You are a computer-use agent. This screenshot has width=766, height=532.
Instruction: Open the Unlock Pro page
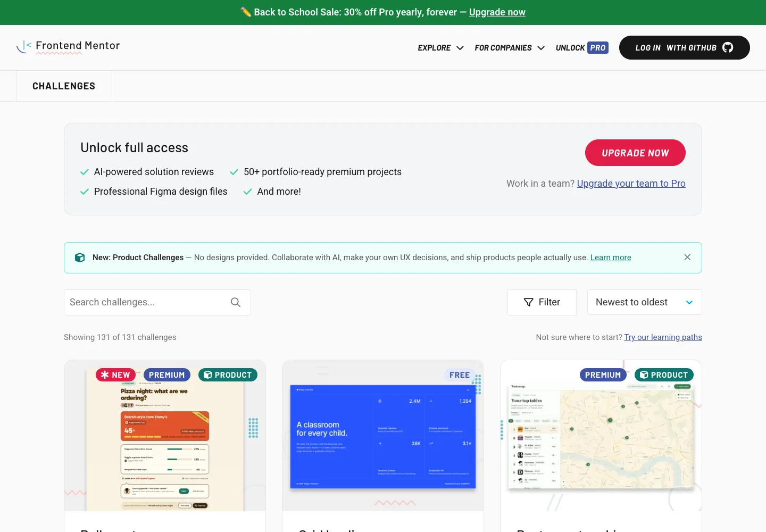pyautogui.click(x=582, y=48)
